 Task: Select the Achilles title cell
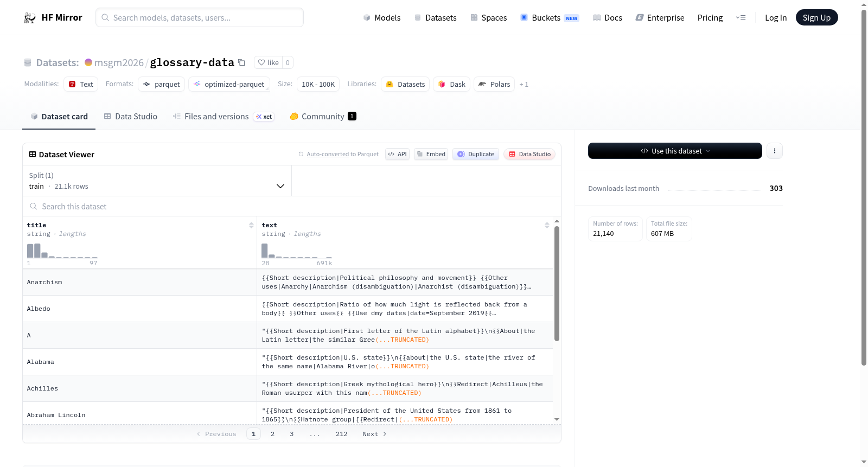[139, 388]
